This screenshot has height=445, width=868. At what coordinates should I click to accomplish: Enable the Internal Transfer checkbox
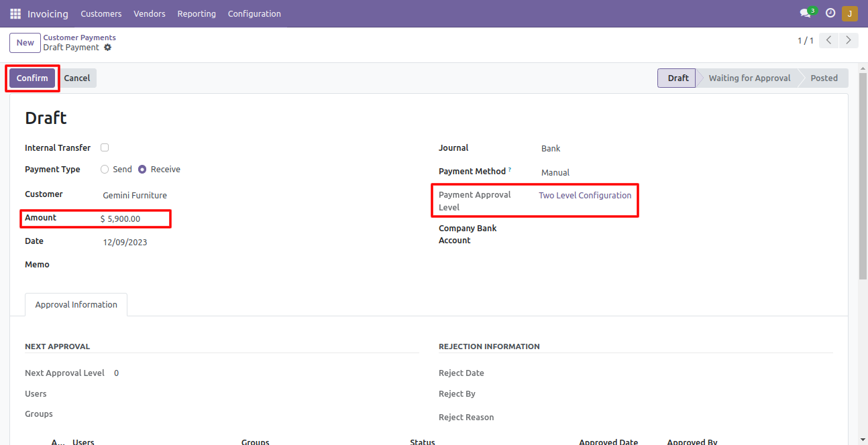point(105,147)
